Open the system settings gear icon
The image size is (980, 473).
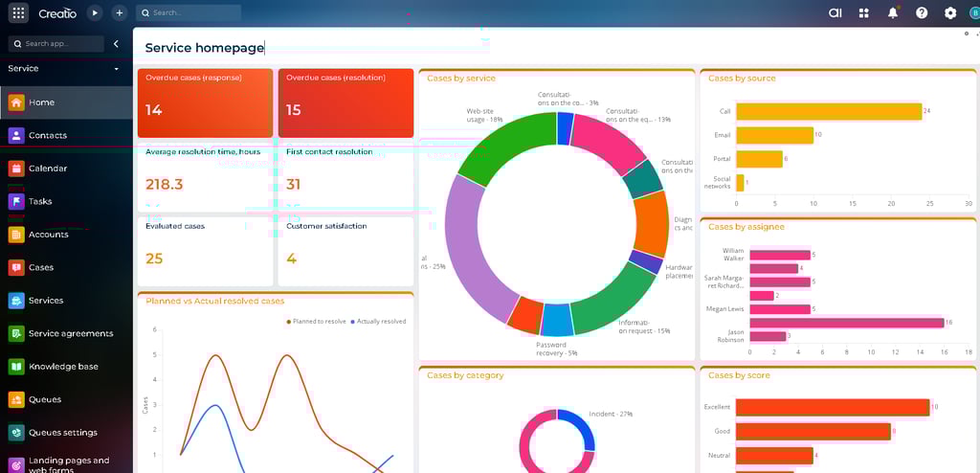[950, 13]
